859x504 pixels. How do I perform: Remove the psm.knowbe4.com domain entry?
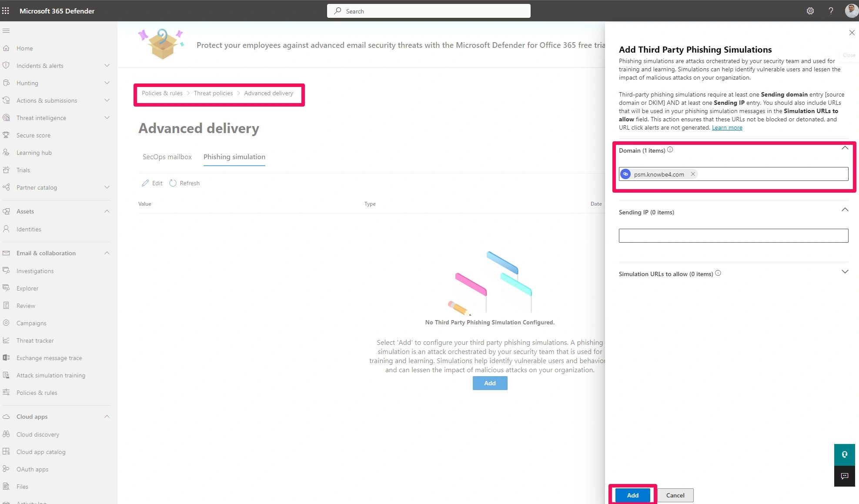692,174
